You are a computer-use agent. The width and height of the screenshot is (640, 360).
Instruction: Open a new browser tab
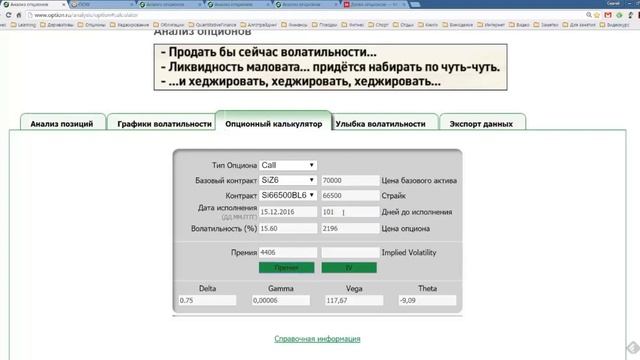[415, 4]
